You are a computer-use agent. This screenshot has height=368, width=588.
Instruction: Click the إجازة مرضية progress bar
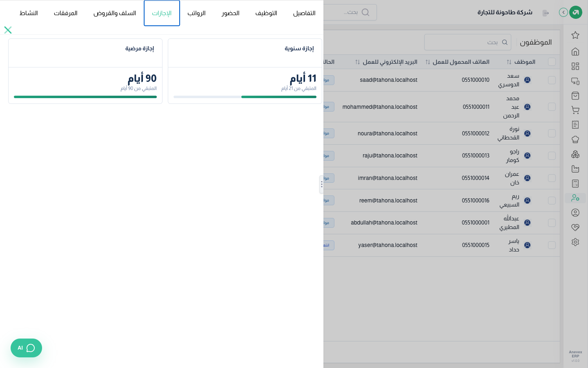click(x=85, y=97)
